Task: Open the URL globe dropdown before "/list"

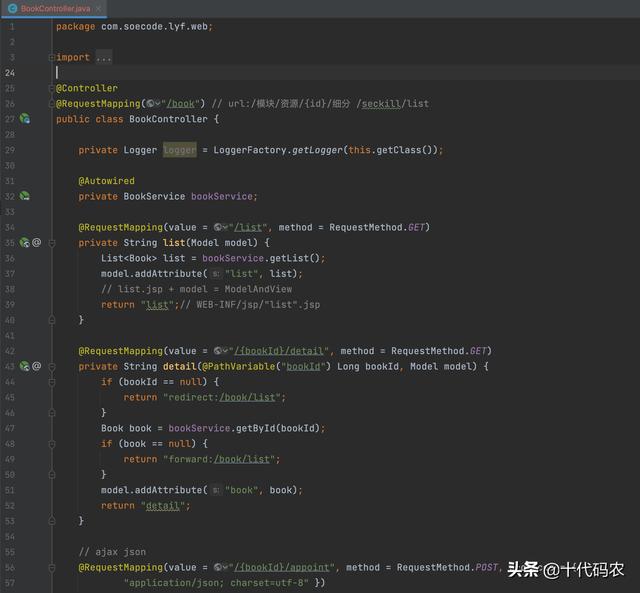Action: 221,227
